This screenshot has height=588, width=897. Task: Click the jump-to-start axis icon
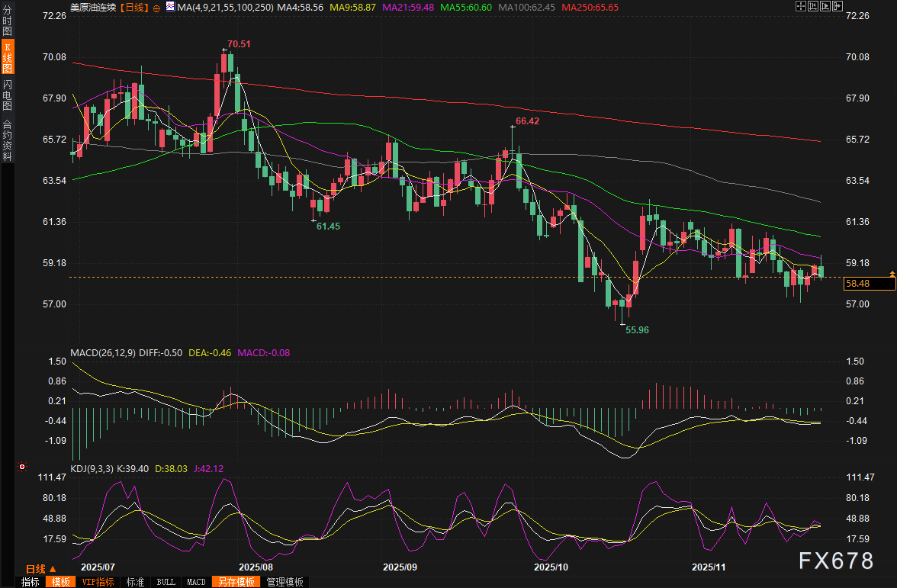pyautogui.click(x=812, y=6)
